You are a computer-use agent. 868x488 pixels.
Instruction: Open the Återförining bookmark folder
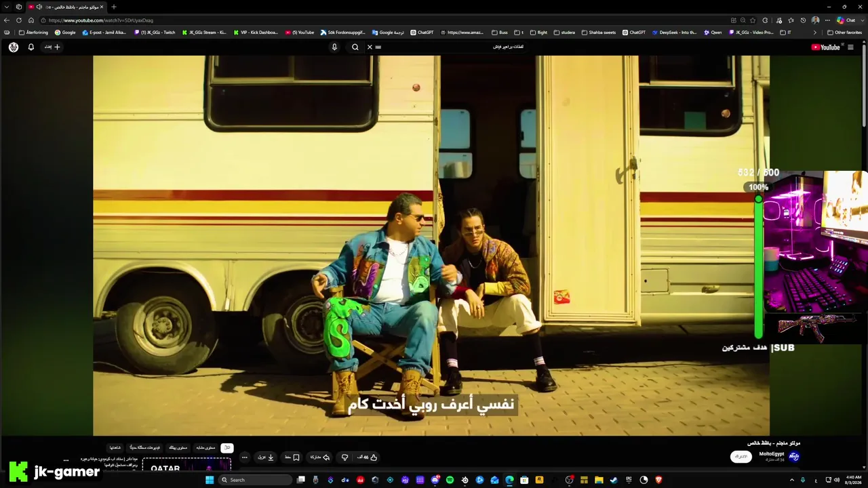(x=33, y=33)
